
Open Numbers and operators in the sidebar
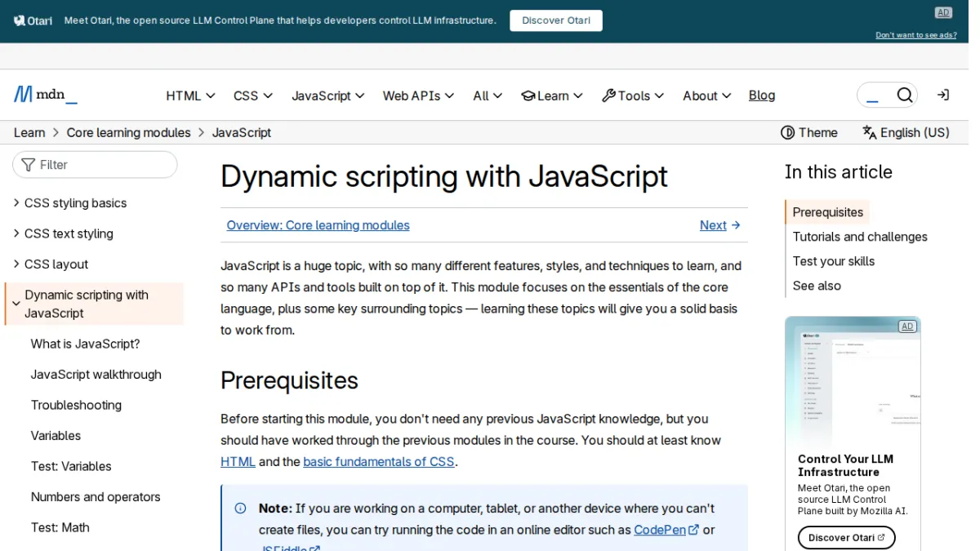coord(96,497)
